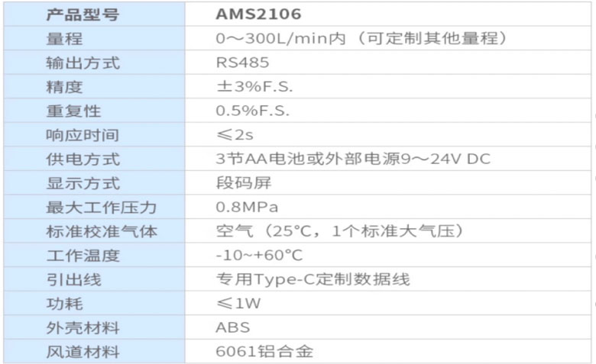Click the RS485 output value

(x=242, y=63)
